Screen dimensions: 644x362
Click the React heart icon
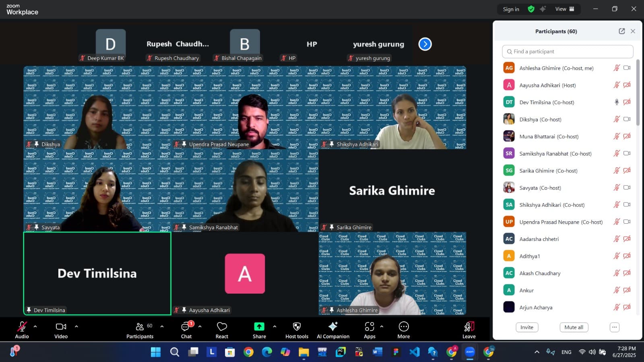click(x=222, y=327)
